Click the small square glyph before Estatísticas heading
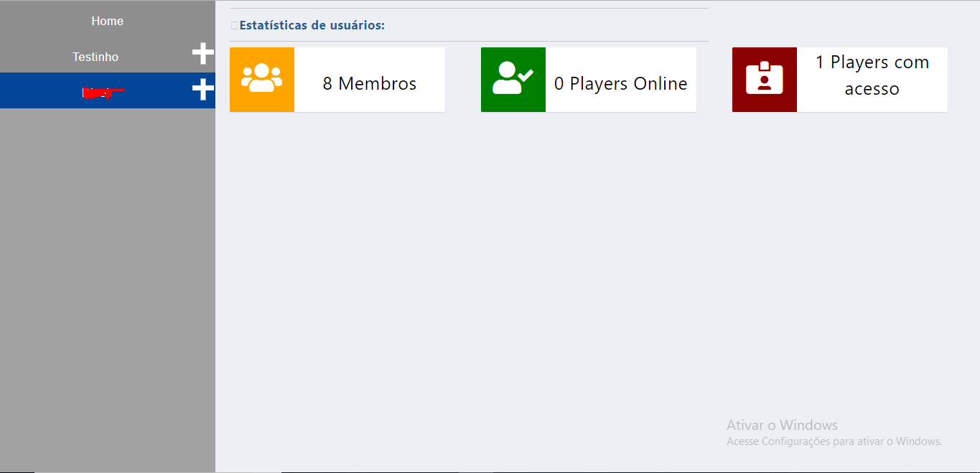The width and height of the screenshot is (980, 473). click(234, 26)
